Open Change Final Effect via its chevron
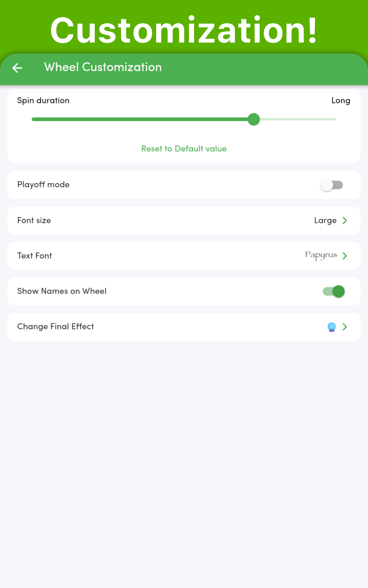368x588 pixels. pyautogui.click(x=345, y=327)
